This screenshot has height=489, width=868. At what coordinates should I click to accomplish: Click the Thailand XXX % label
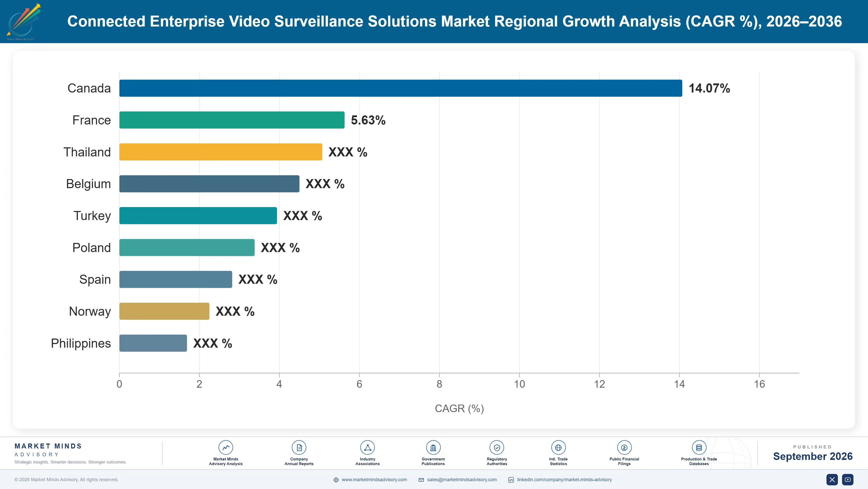[x=348, y=152]
